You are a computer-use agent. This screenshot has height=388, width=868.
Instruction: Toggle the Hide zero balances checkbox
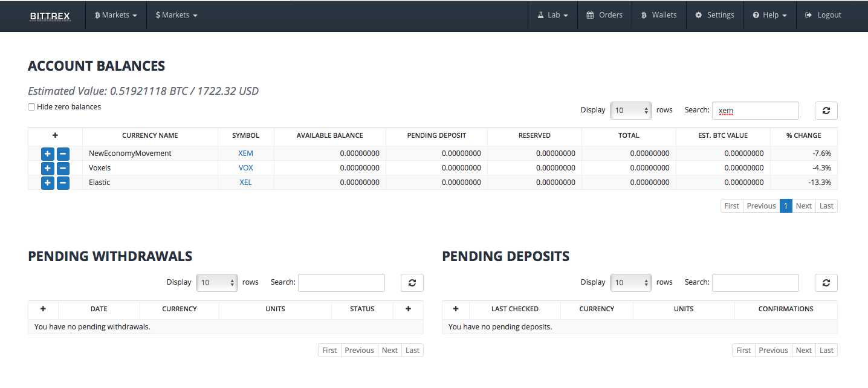pos(31,107)
